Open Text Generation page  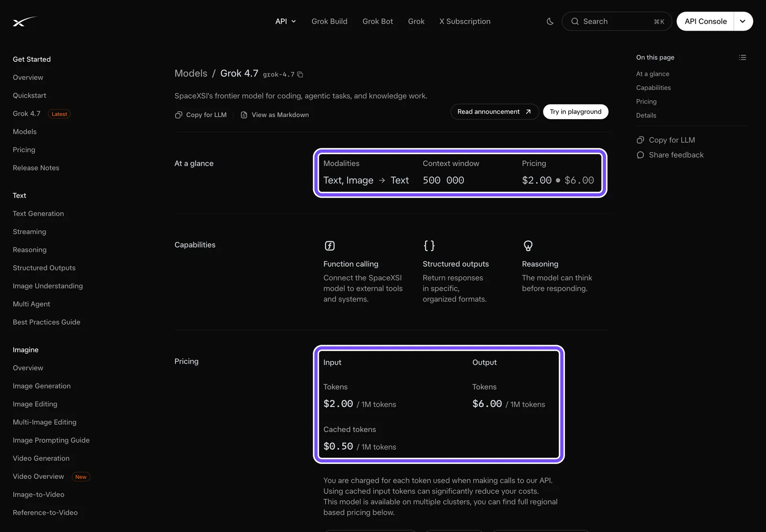(38, 214)
